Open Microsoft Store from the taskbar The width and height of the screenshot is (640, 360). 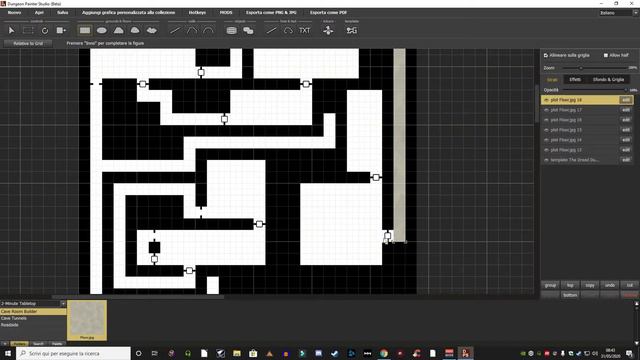[253, 353]
